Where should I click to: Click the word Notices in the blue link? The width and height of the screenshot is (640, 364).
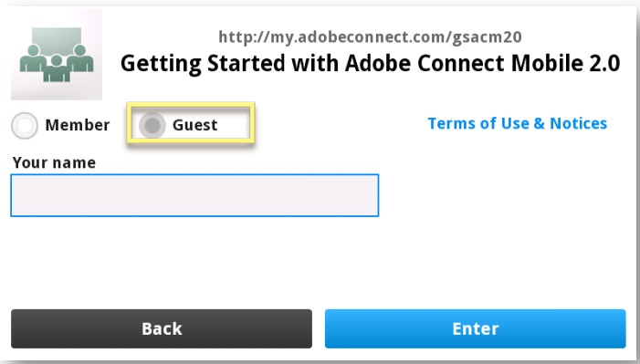tap(578, 123)
